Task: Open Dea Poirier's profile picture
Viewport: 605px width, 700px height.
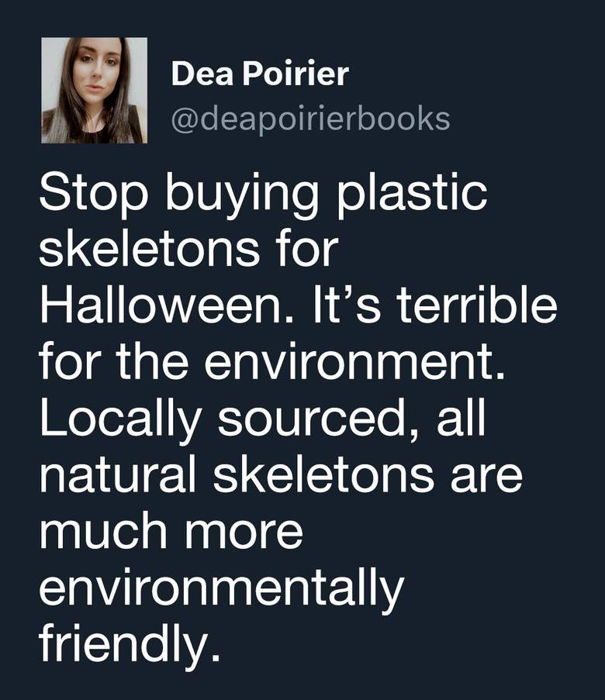Action: coord(95,90)
